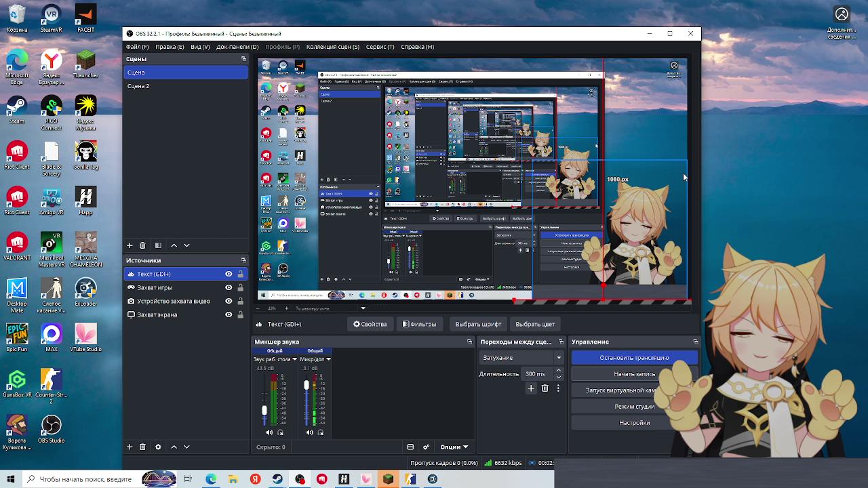Image resolution: width=868 pixels, height=488 pixels.
Task: Mute the Звук раб. стола speaker icon
Action: click(x=269, y=432)
